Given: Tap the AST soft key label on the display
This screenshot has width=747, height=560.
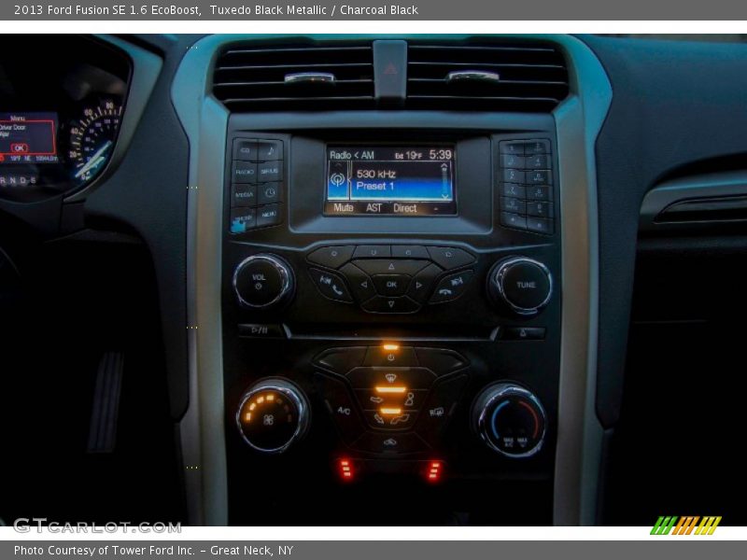Looking at the screenshot, I should [x=374, y=207].
